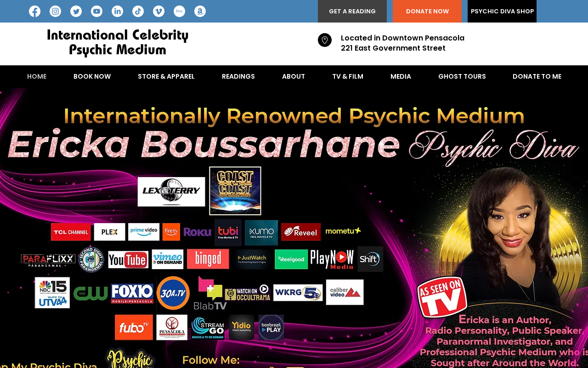This screenshot has height=368, width=588.
Task: Click the CW network logo
Action: coord(90,293)
